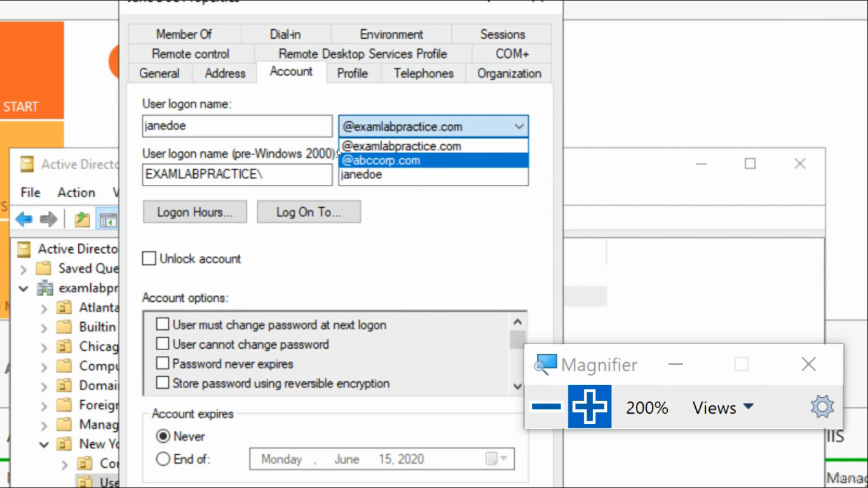Click the Account options scrollbar down arrow
Screen dimensions: 868x488
tap(517, 386)
